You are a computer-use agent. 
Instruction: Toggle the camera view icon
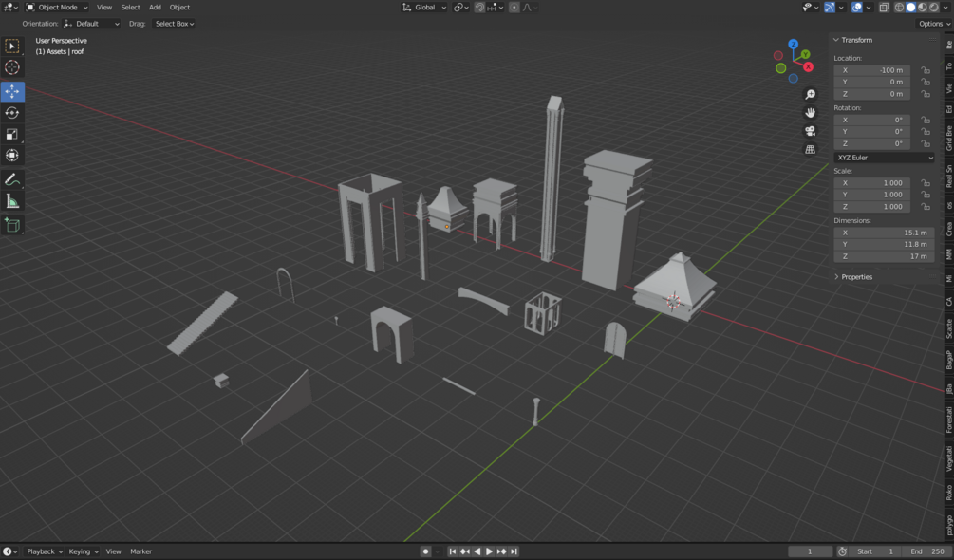click(x=811, y=131)
